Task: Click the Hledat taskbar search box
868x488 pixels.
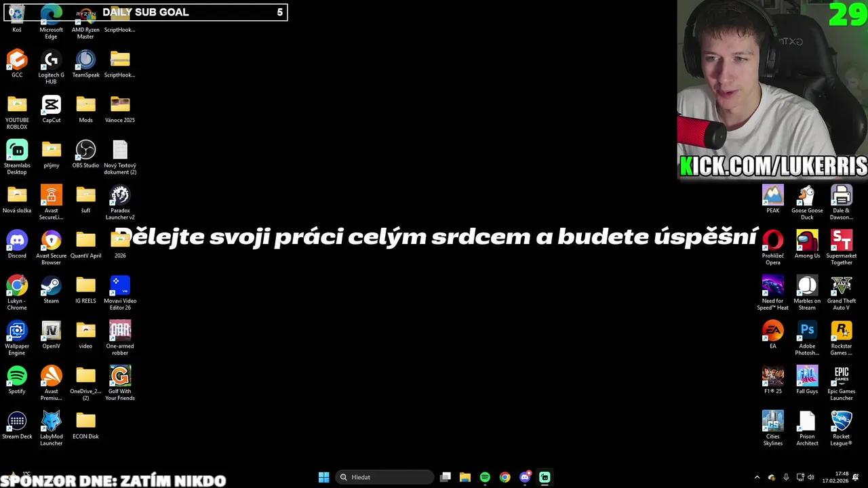Action: tap(384, 477)
